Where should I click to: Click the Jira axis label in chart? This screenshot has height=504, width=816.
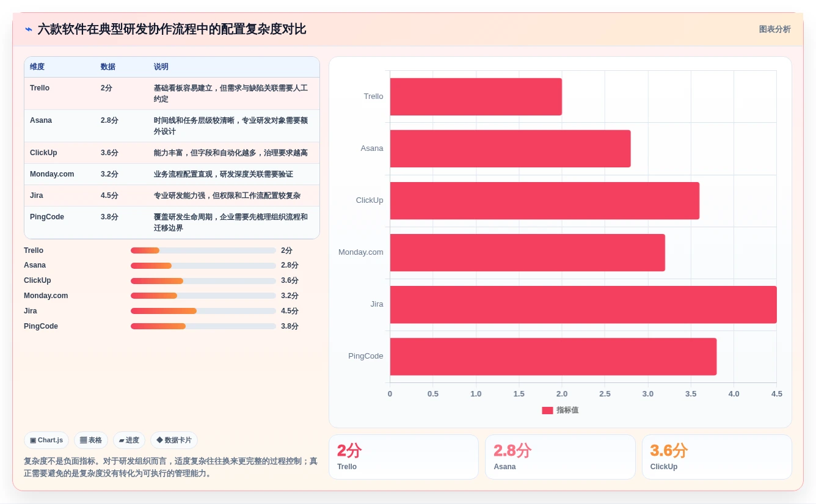377,304
